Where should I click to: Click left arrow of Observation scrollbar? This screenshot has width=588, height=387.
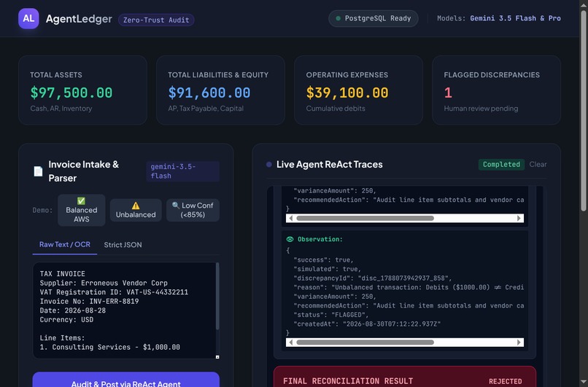290,342
